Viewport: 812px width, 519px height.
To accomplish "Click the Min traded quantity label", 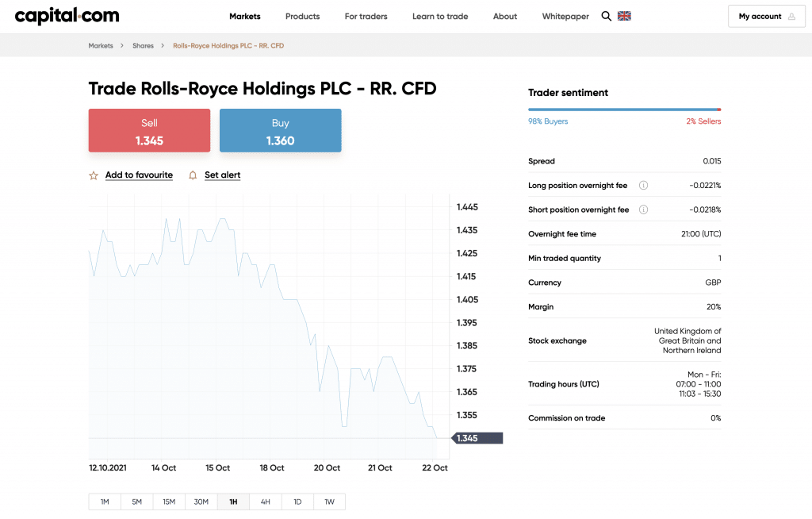I will 565,258.
